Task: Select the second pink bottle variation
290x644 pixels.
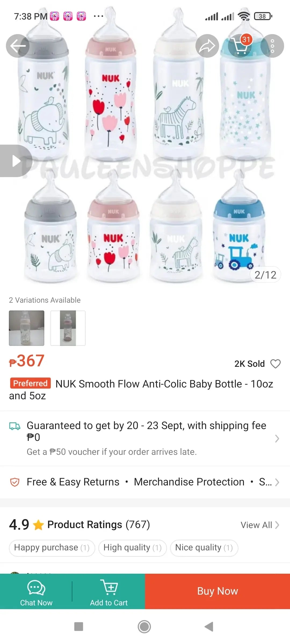Action: 68,328
